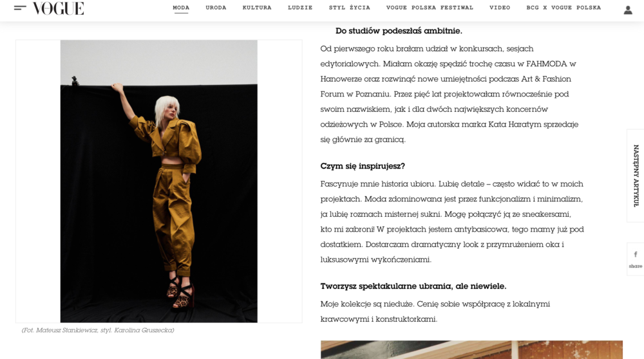Click the heading 'Do studiów podeszłaś ambitnie.'
The height and width of the screenshot is (359, 644).
(x=399, y=31)
